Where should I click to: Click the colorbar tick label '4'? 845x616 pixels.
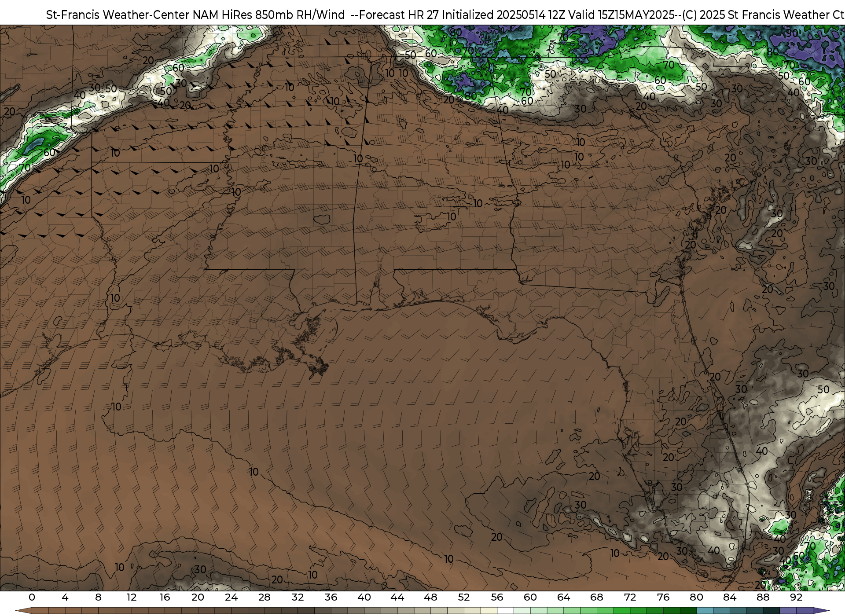(x=65, y=597)
